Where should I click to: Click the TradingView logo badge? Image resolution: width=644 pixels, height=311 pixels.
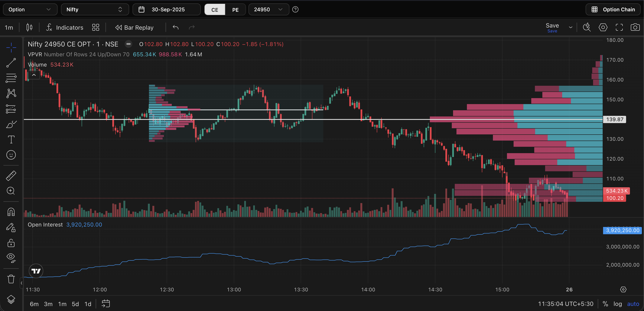(36, 271)
